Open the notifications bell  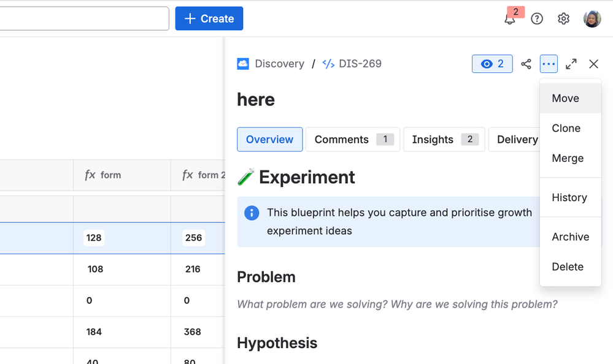510,19
